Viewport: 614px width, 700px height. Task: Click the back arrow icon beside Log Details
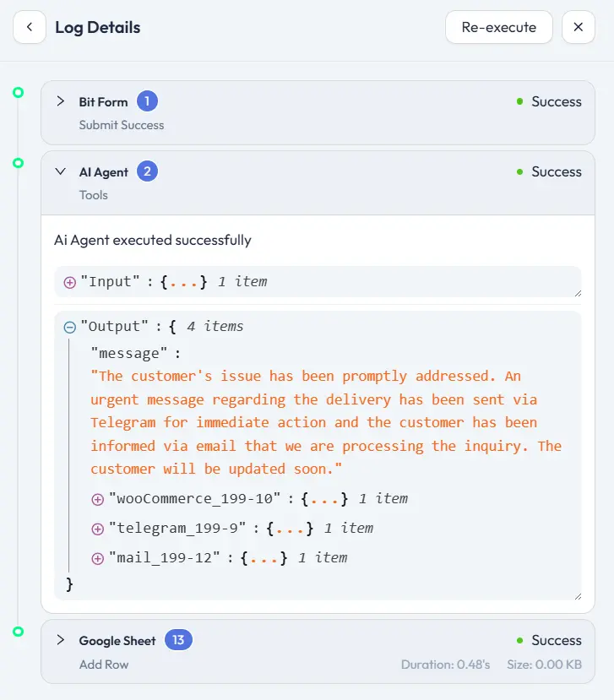29,27
